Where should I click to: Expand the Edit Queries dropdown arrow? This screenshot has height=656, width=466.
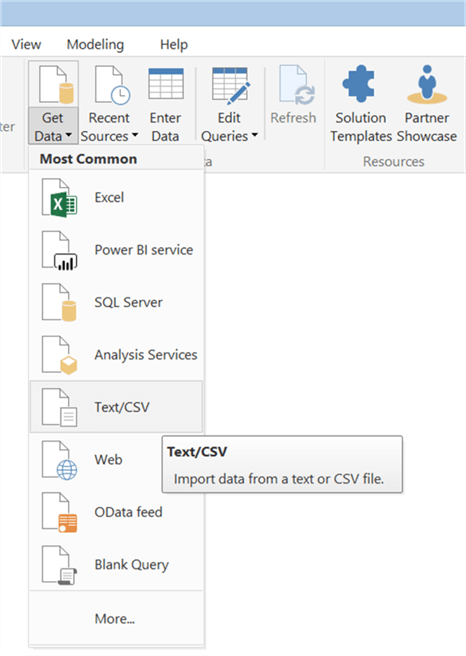tap(254, 136)
